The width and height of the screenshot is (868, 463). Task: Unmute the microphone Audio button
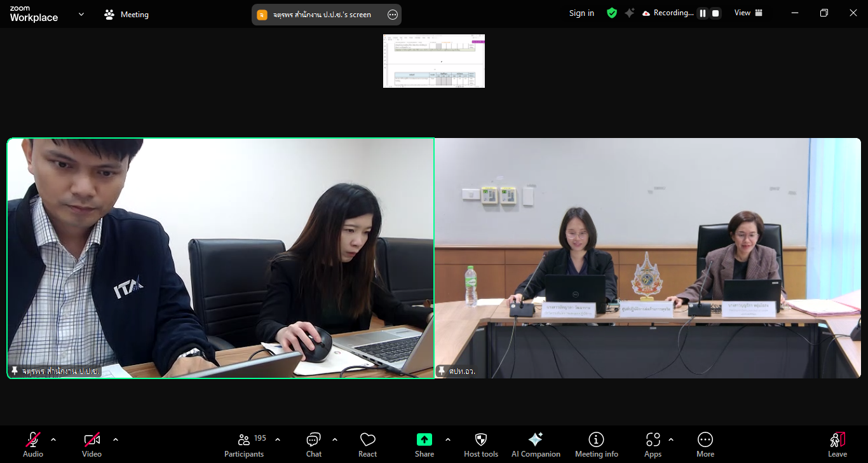click(33, 445)
